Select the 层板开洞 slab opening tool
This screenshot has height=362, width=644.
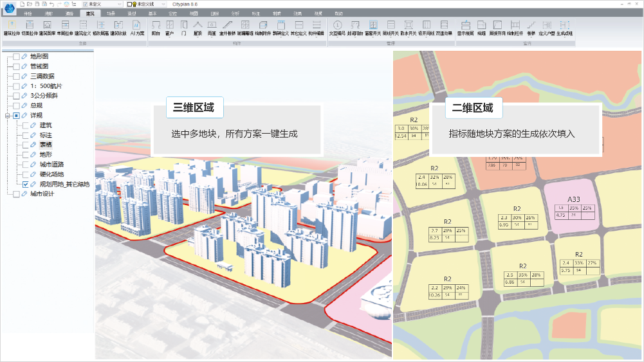coord(497,28)
